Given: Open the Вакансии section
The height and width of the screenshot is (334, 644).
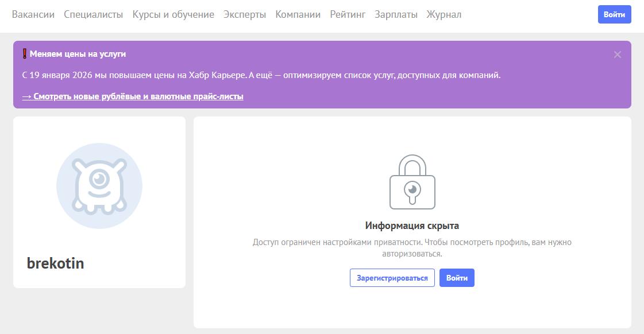Looking at the screenshot, I should 33,14.
